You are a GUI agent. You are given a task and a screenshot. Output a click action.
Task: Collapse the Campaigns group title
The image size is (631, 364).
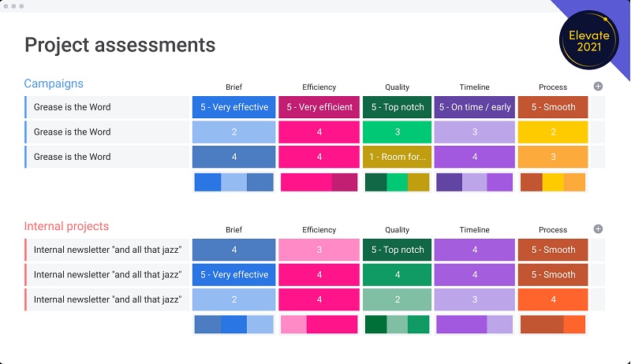pyautogui.click(x=54, y=84)
